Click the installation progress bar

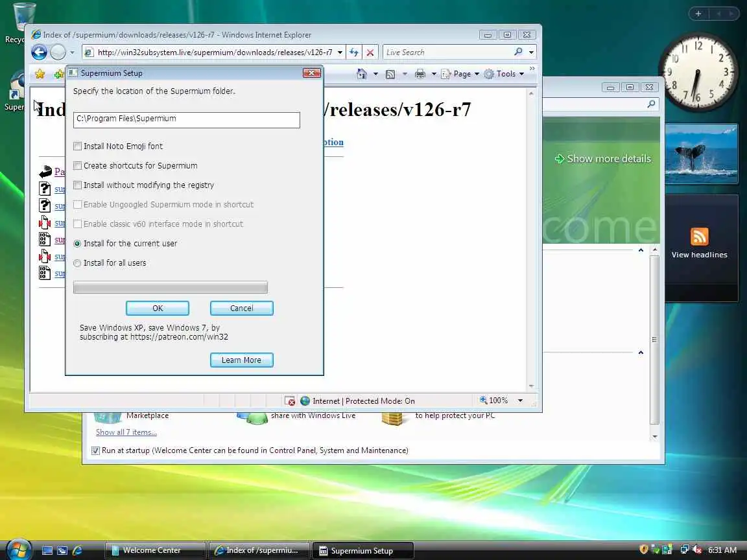(171, 287)
